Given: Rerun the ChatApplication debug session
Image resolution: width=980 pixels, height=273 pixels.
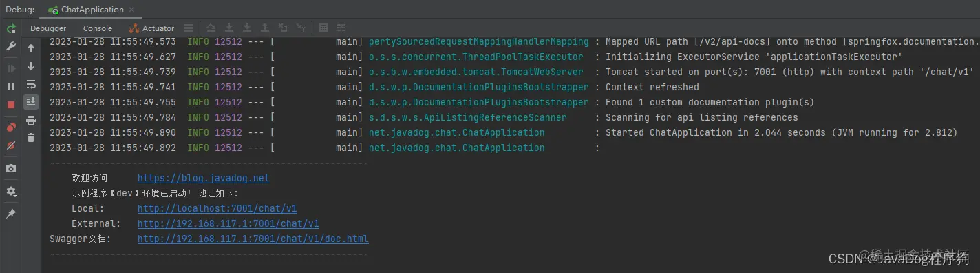Looking at the screenshot, I should [x=11, y=28].
